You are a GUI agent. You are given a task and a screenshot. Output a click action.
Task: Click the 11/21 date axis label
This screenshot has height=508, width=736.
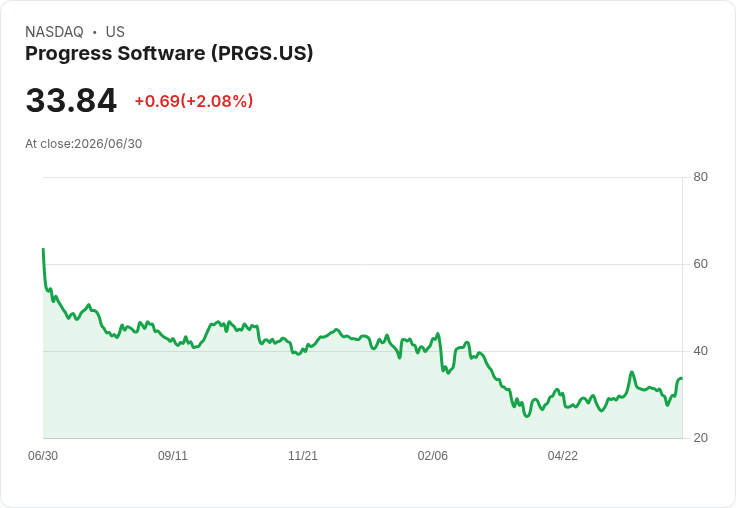pos(303,456)
